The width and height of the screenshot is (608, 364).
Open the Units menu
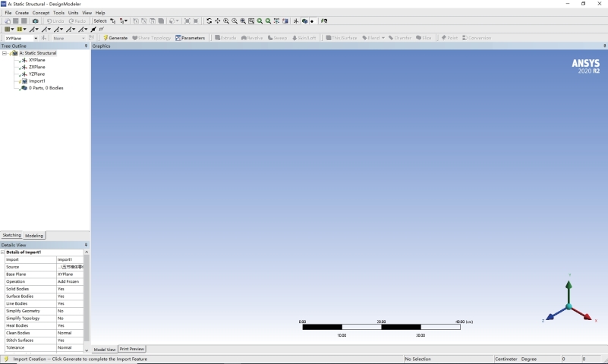[74, 12]
